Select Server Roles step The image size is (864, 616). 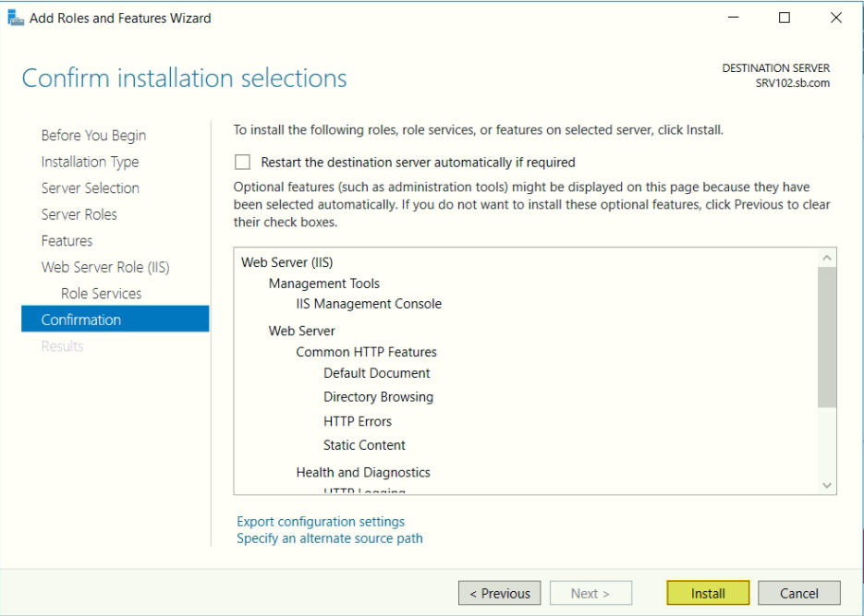point(79,214)
